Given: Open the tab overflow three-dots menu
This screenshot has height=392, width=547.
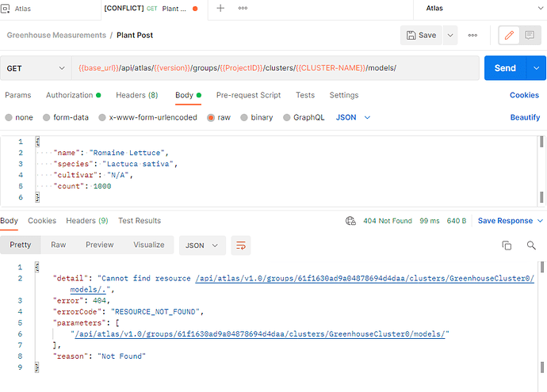Looking at the screenshot, I should point(243,9).
